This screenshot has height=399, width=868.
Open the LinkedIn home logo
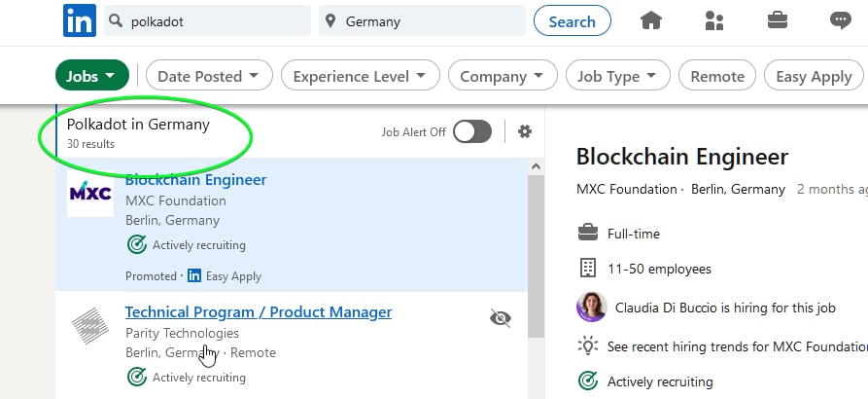[x=80, y=20]
